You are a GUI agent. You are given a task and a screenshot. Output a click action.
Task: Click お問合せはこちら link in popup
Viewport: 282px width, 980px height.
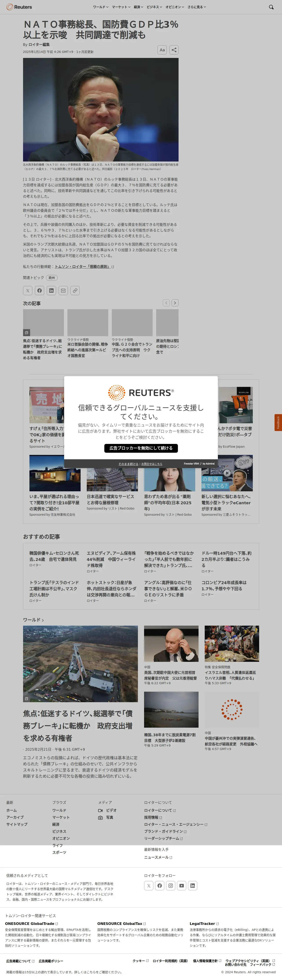tap(152, 464)
